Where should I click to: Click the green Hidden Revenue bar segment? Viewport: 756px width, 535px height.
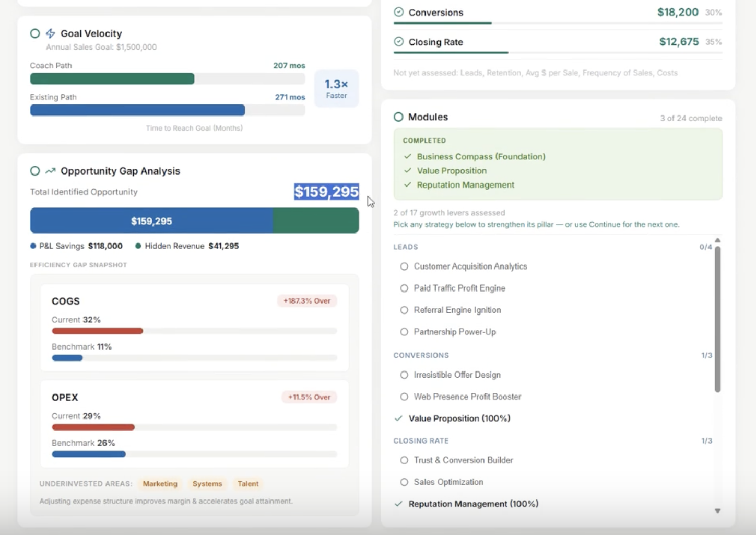(x=316, y=220)
